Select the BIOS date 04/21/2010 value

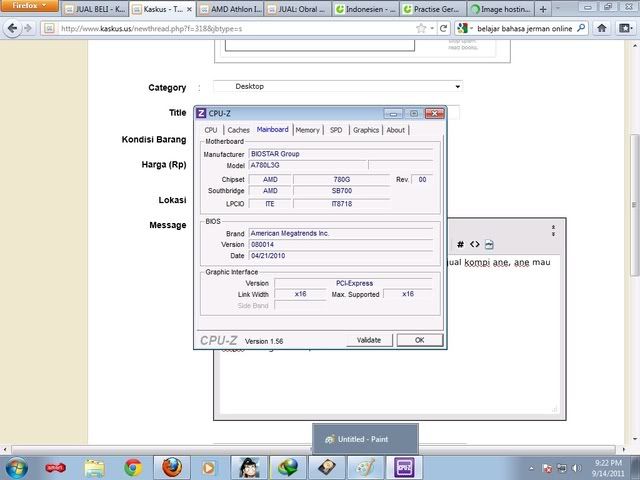click(x=341, y=256)
